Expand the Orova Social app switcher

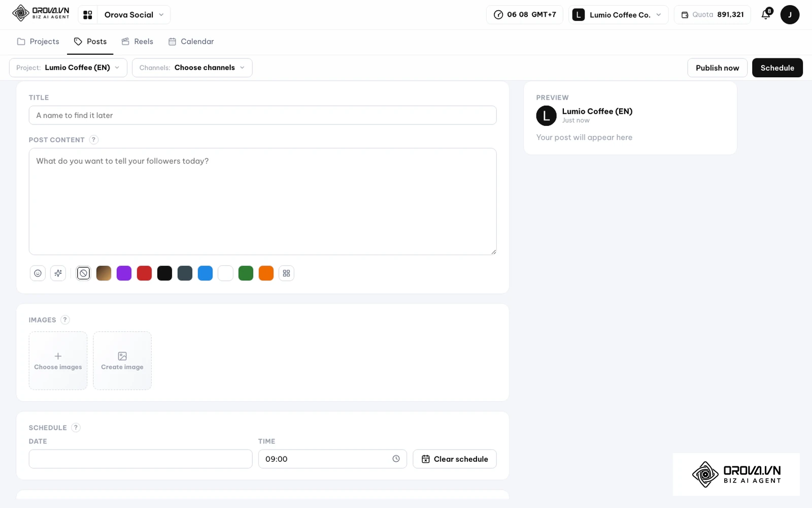pyautogui.click(x=134, y=15)
